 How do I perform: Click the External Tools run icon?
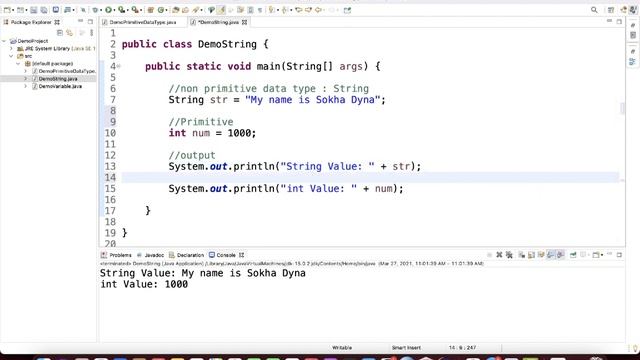(x=135, y=10)
